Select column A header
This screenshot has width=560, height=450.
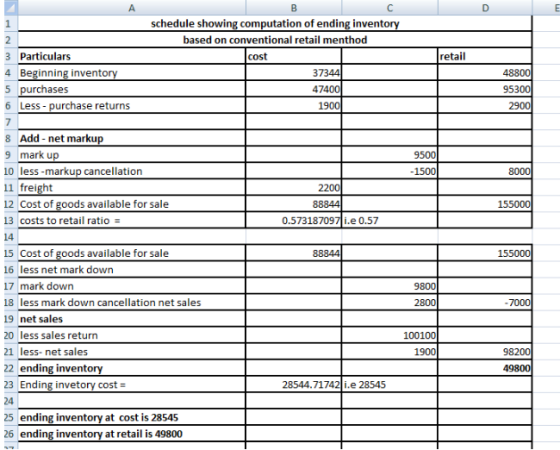click(132, 8)
